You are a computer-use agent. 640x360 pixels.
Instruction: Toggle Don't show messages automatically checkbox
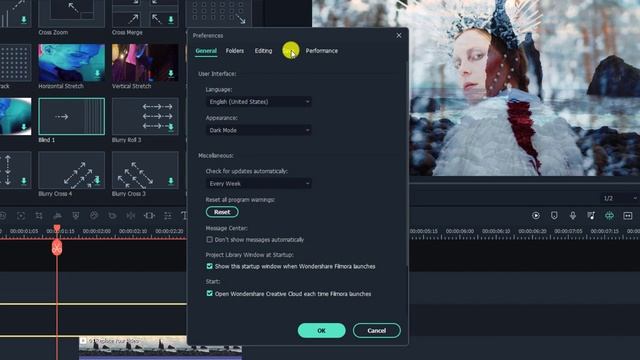[209, 240]
